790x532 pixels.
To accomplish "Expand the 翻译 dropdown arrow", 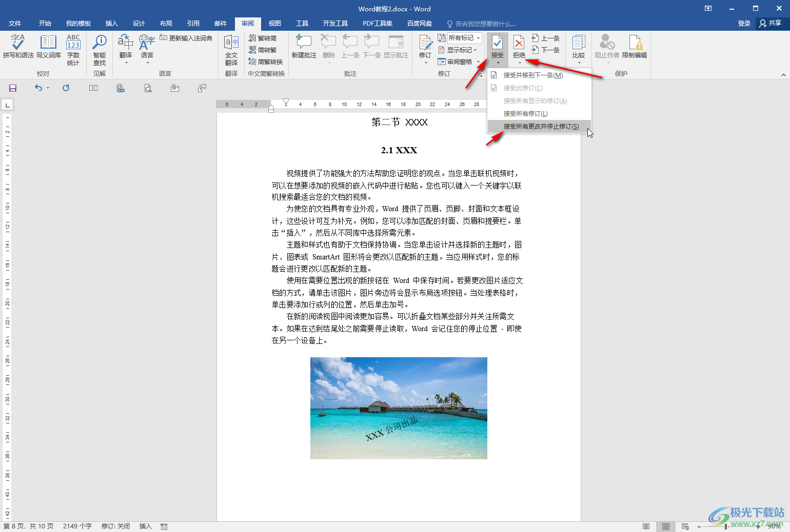I will (x=126, y=63).
